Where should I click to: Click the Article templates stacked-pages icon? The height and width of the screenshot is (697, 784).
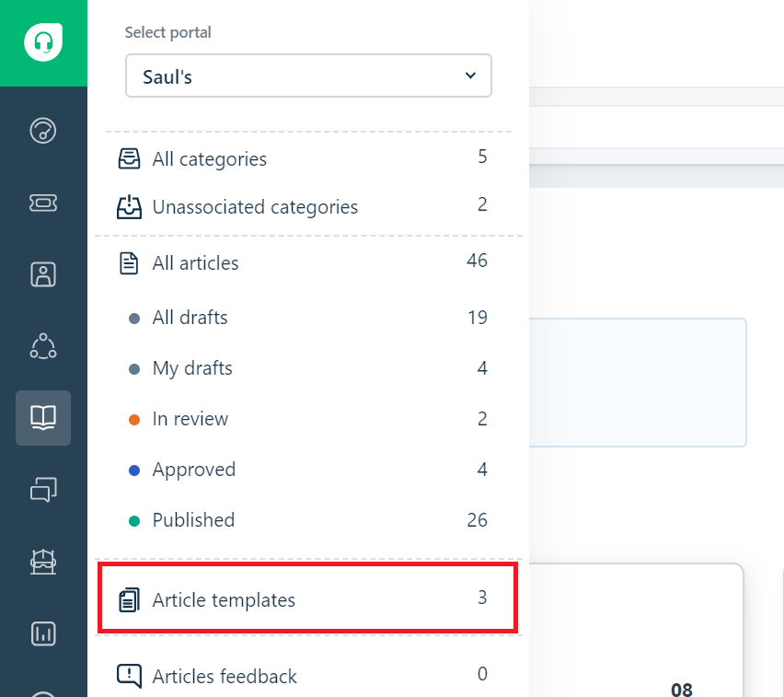(129, 599)
